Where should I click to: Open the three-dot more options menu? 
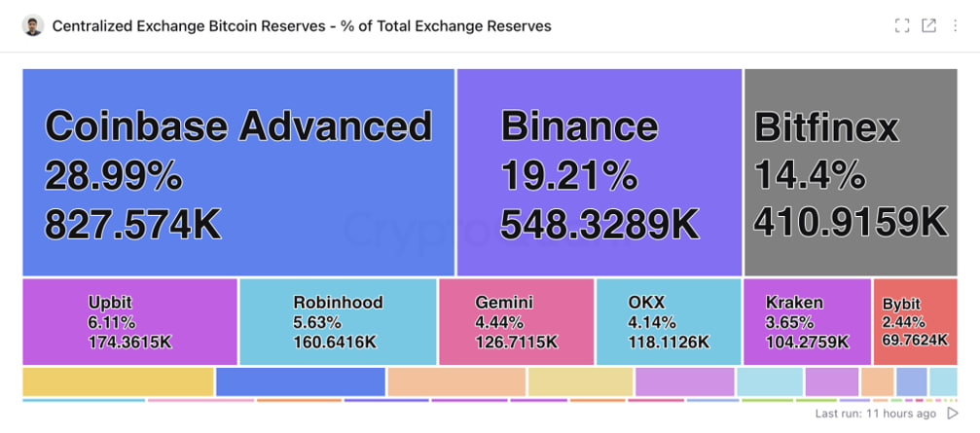956,26
